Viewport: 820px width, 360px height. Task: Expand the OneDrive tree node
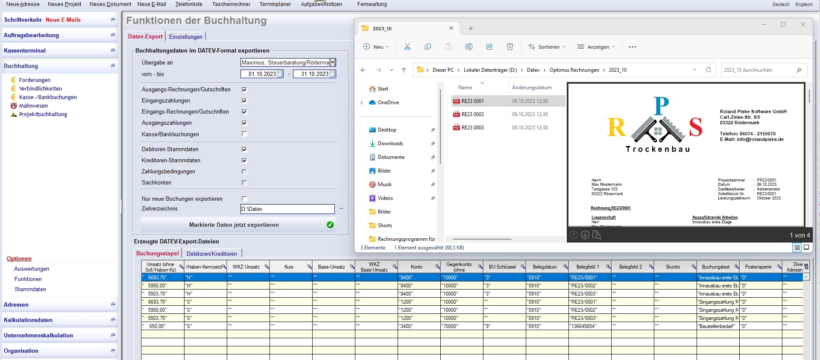pyautogui.click(x=361, y=103)
